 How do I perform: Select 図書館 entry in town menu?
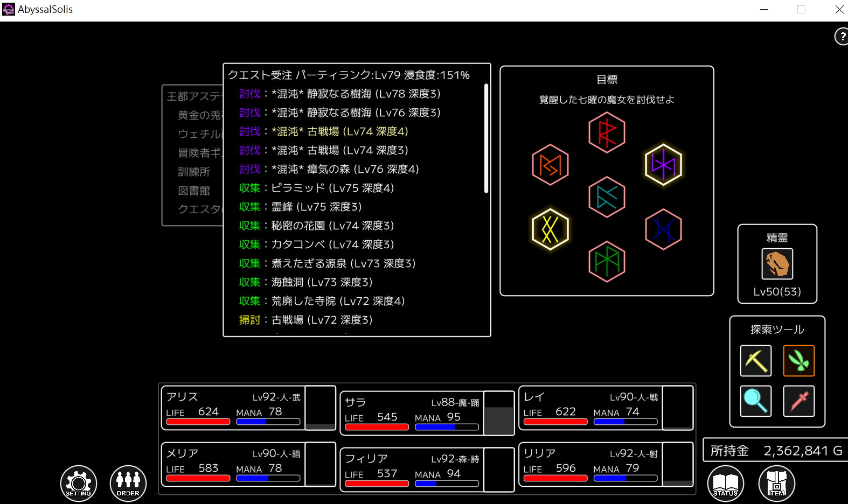194,191
